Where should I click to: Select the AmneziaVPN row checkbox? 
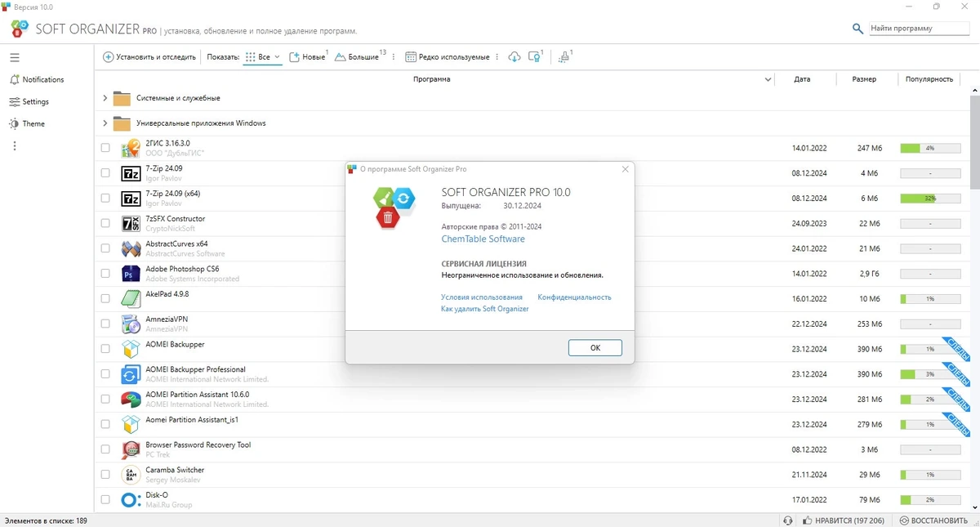point(105,324)
